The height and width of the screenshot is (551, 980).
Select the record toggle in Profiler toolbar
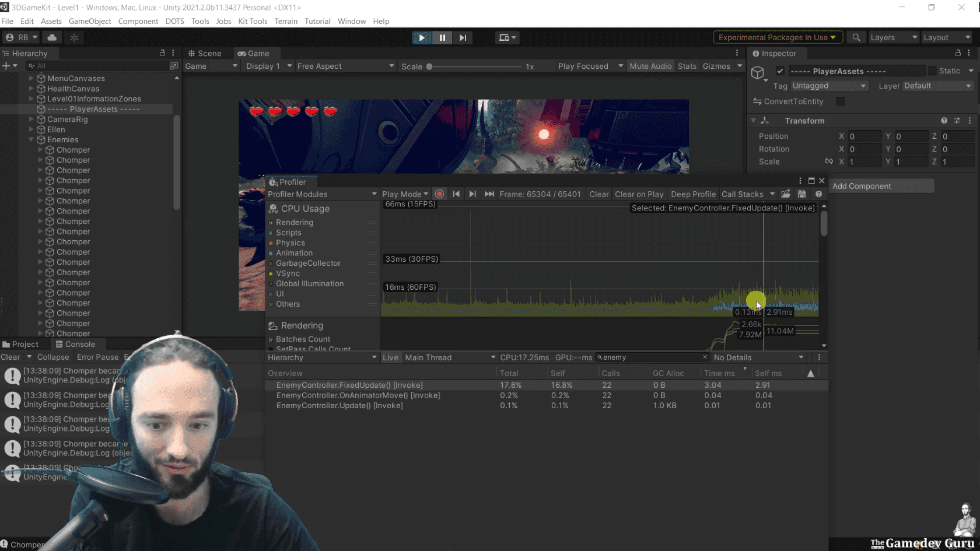pos(439,194)
